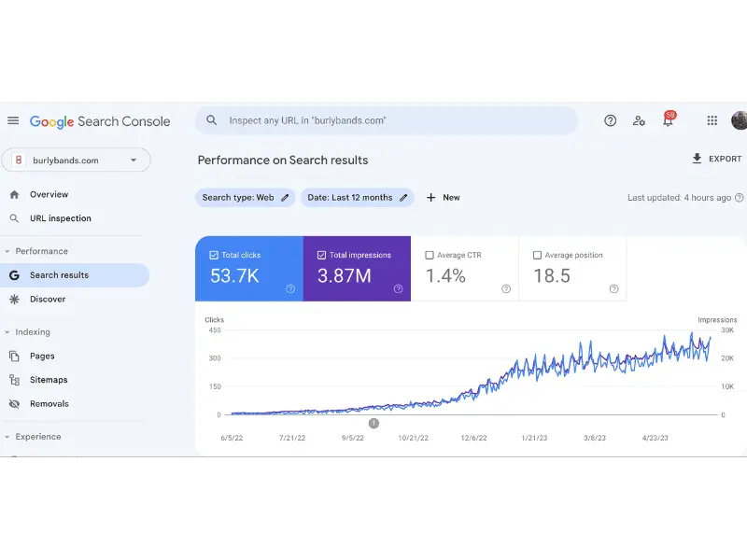This screenshot has height=560, width=747.
Task: Click the Date: Last 12 months chip
Action: (x=357, y=198)
